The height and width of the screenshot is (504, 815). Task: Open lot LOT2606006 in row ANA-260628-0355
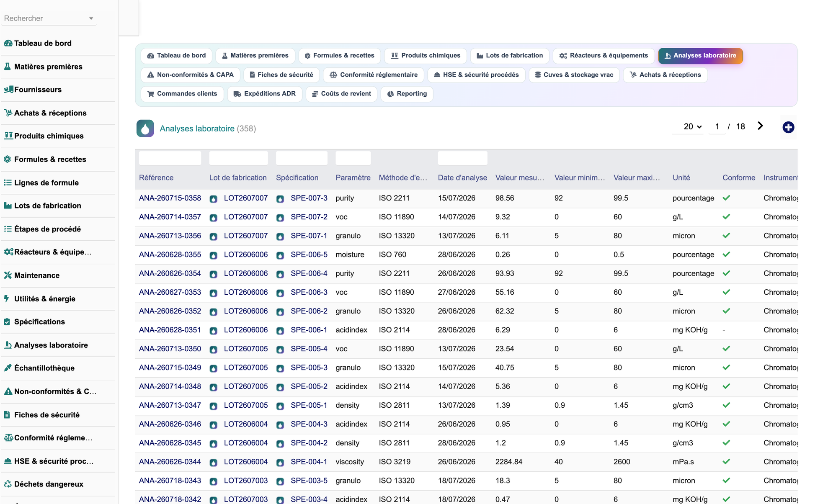246,255
